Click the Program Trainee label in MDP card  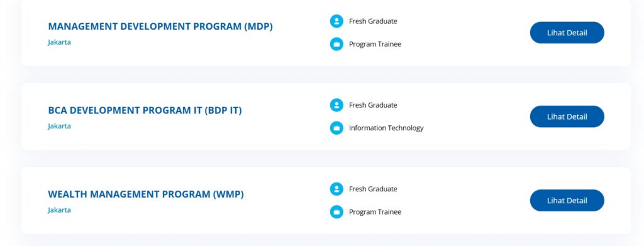[375, 44]
